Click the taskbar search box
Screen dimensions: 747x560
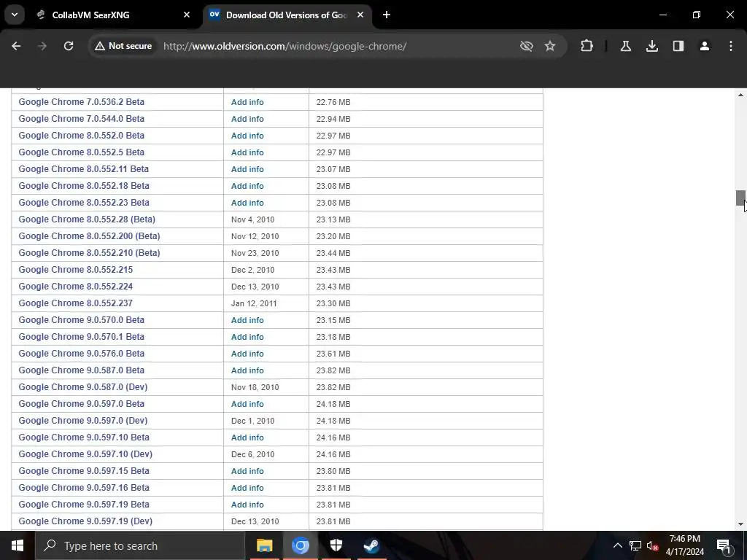pos(139,545)
